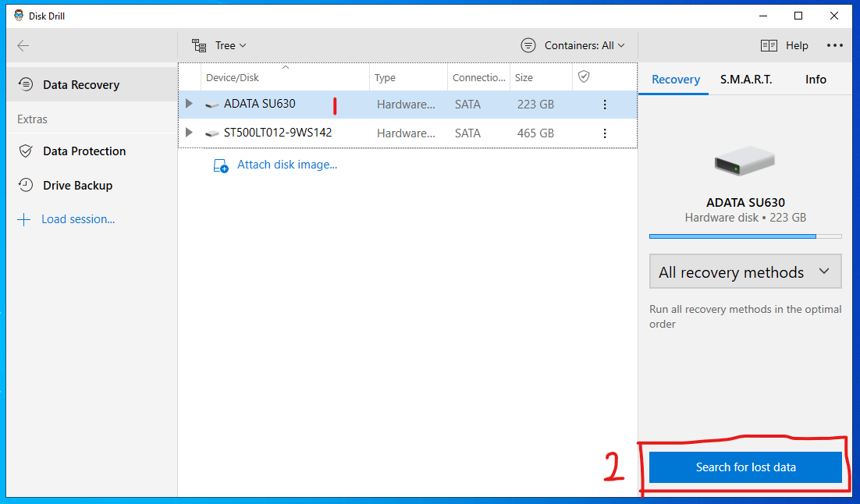The width and height of the screenshot is (860, 504).
Task: Click the Drive Backup clock icon
Action: click(x=26, y=186)
